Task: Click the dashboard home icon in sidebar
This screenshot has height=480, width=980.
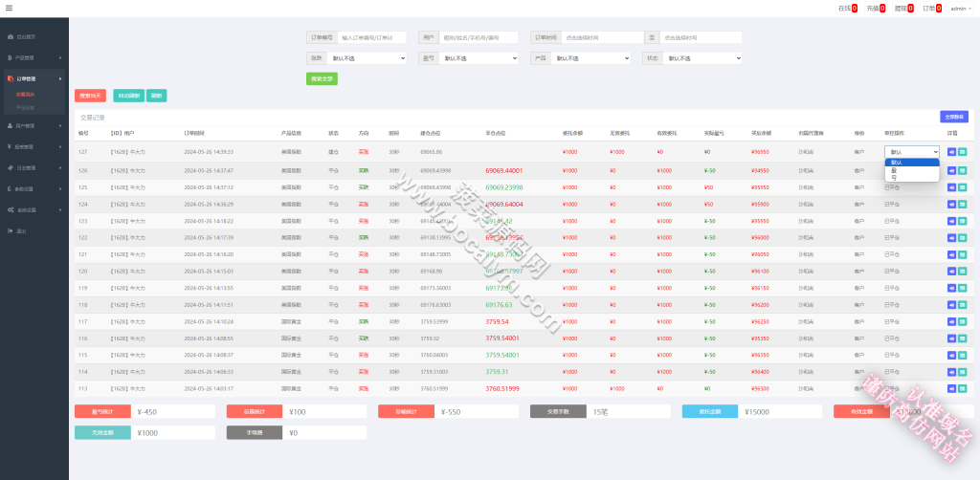Action: click(x=11, y=37)
